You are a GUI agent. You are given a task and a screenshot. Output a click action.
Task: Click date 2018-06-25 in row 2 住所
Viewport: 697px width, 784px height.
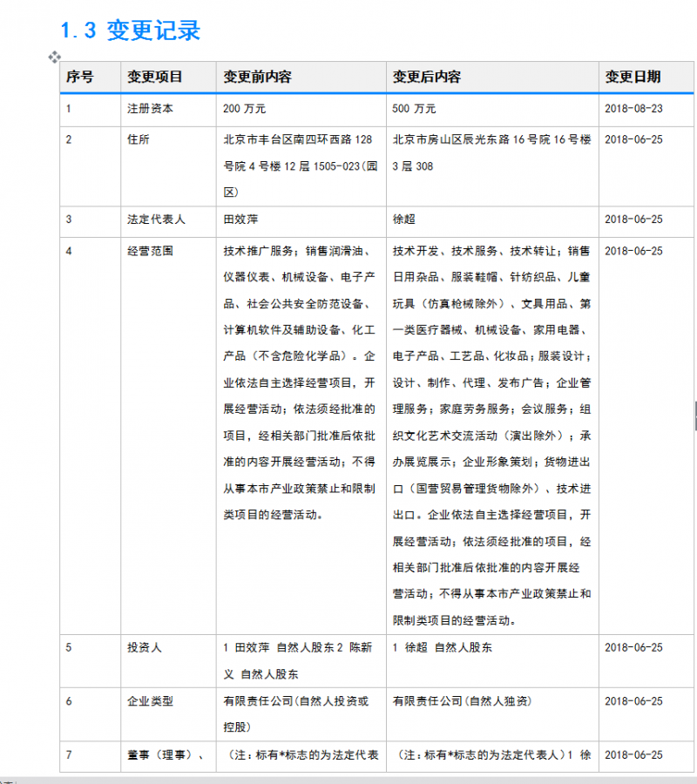point(633,139)
